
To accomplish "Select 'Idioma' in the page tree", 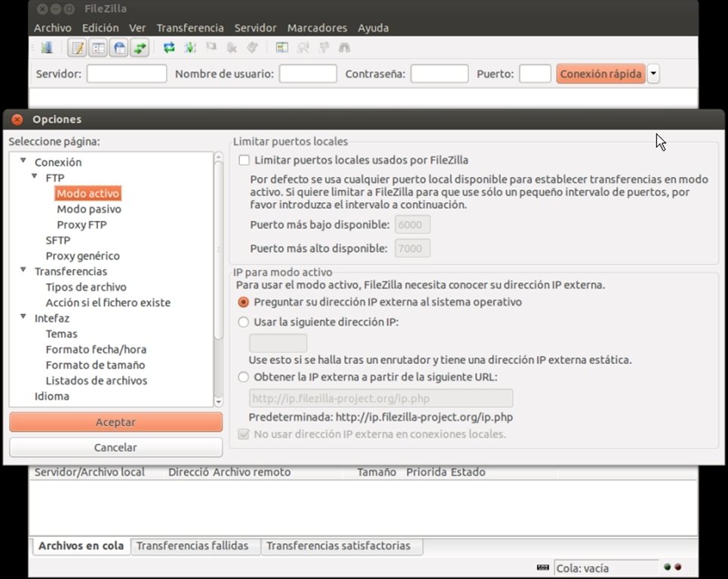I will pos(52,397).
